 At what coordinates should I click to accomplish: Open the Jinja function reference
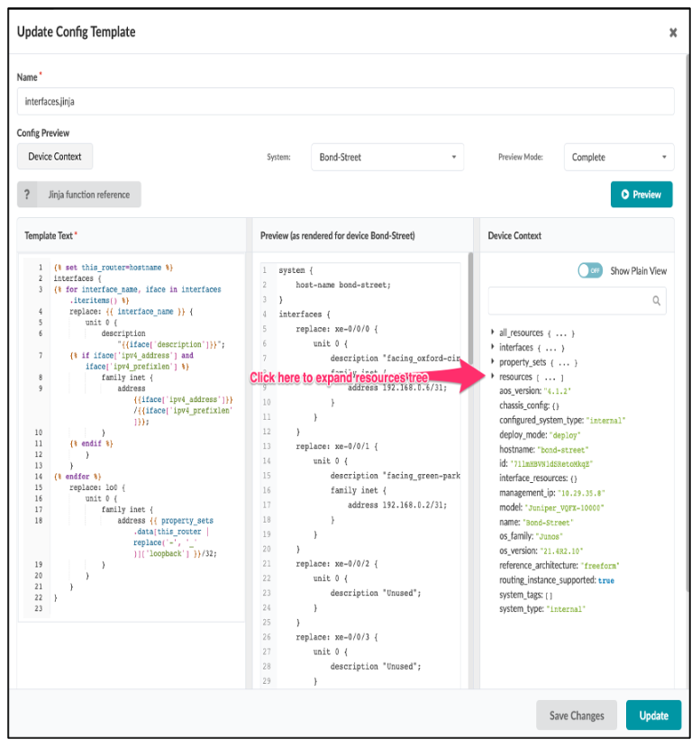tap(88, 194)
